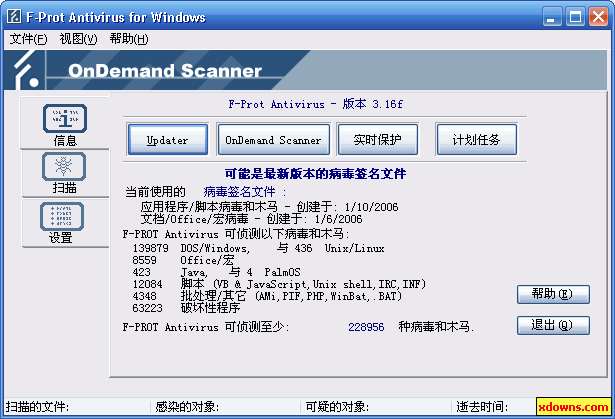Click the version text 版本 3.16f

coord(373,104)
